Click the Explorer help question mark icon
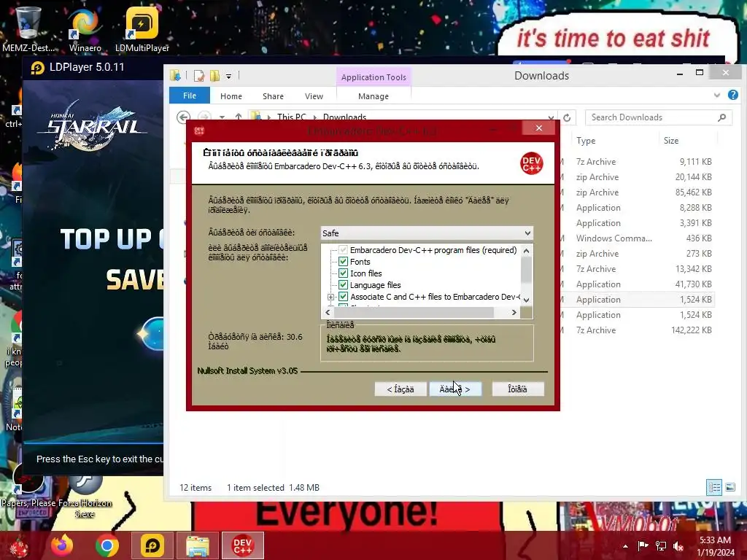Image resolution: width=747 pixels, height=560 pixels. click(732, 95)
